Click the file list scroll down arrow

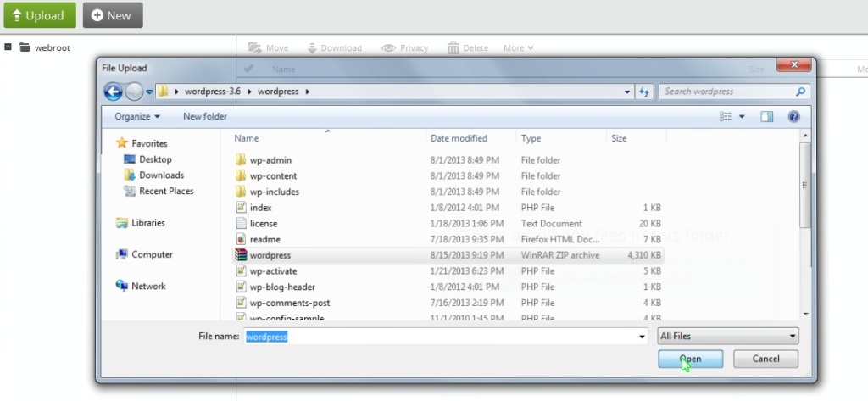(805, 314)
